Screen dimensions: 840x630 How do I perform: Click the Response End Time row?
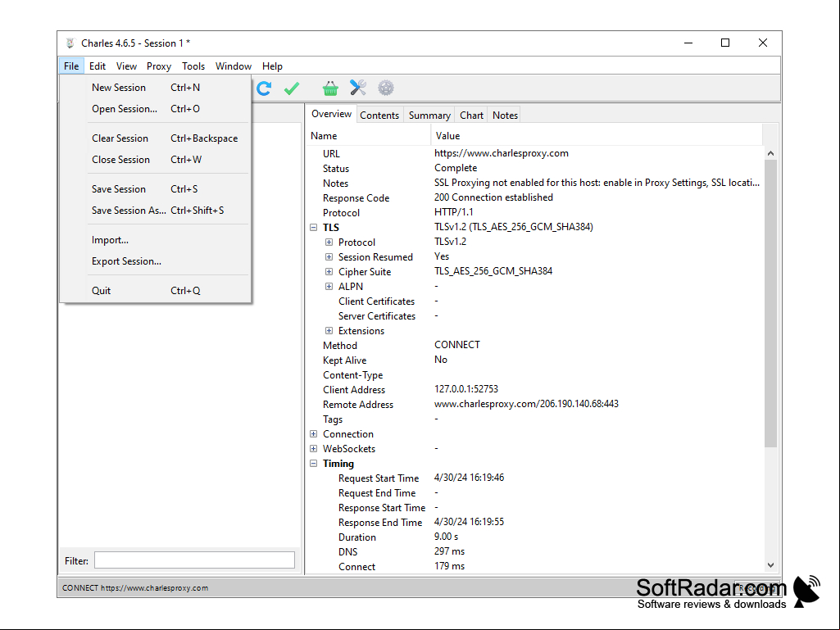tap(536, 523)
